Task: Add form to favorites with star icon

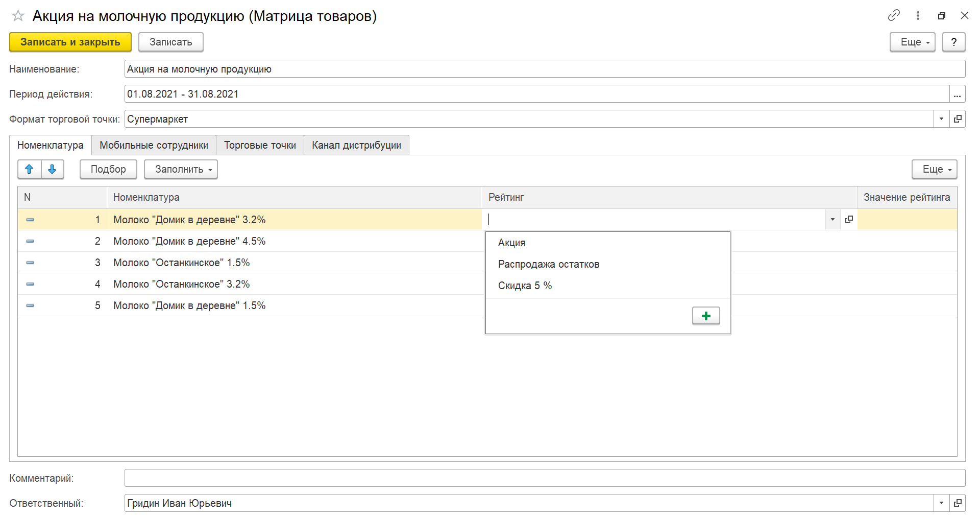Action: click(18, 16)
